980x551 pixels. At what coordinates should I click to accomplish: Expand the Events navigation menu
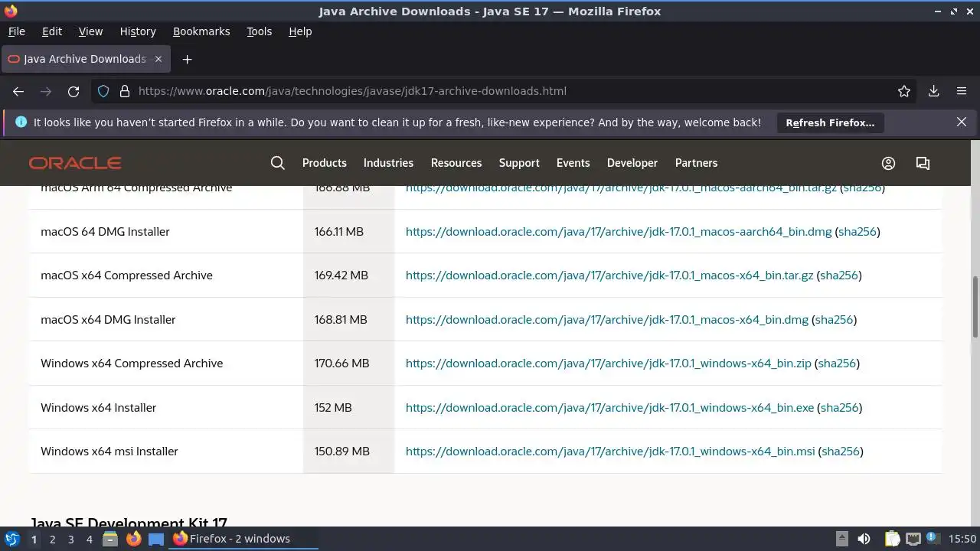[x=573, y=163]
